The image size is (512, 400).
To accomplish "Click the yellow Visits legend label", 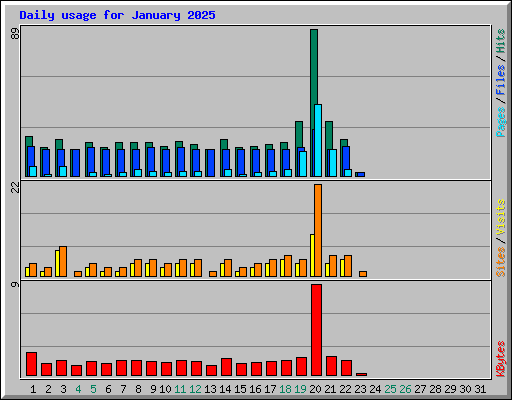I will tap(500, 217).
